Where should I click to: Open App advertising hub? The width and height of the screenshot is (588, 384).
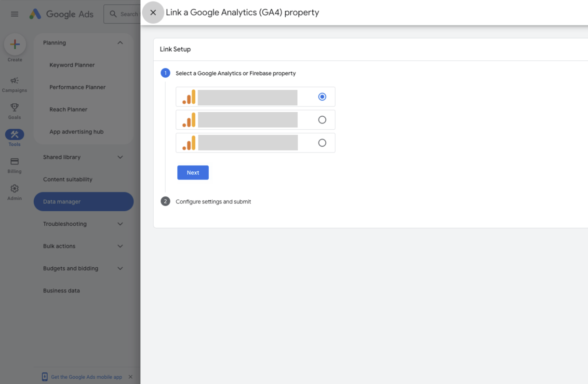pos(76,131)
